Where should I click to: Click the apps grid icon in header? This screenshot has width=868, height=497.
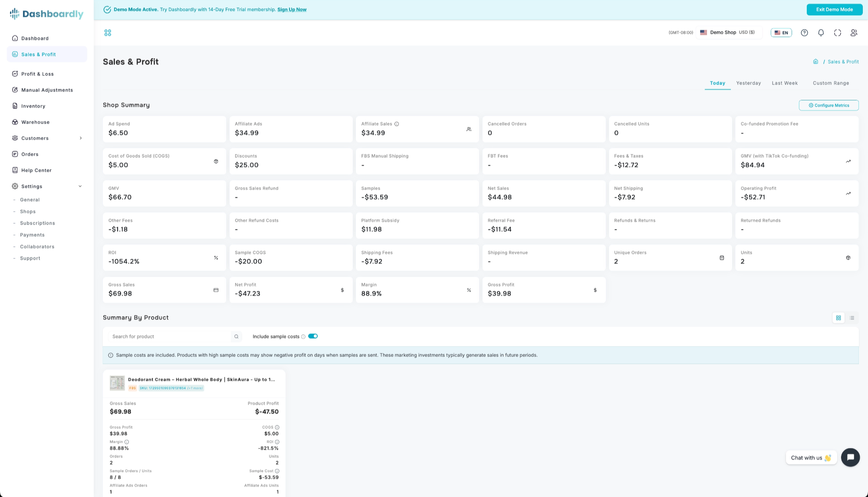pos(108,33)
